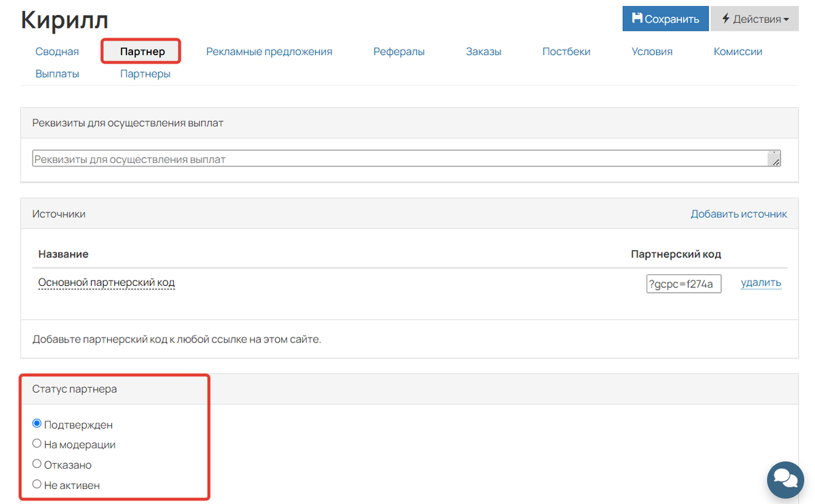Select the Подтвержден radio button
Screen dimensions: 815x504
(37, 424)
